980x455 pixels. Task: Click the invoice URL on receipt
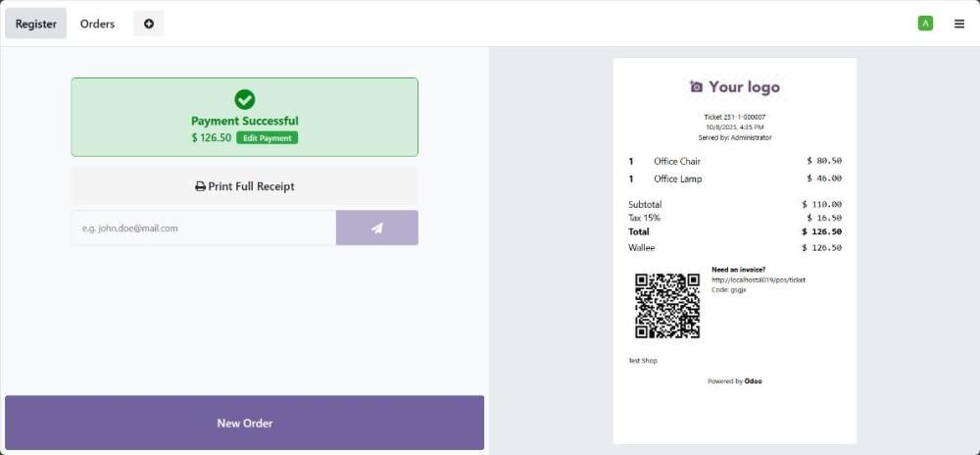[758, 279]
